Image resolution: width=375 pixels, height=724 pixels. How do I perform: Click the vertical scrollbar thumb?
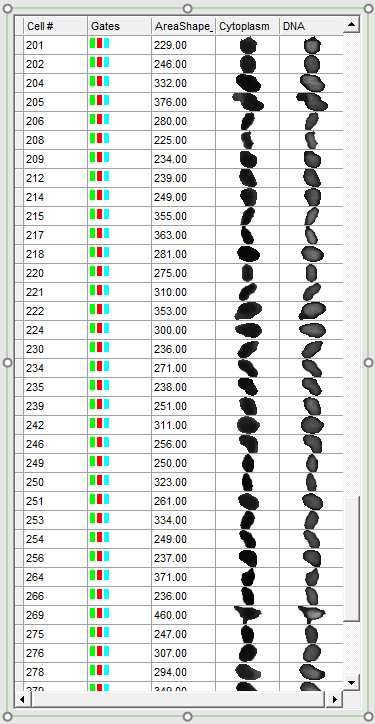point(351,559)
